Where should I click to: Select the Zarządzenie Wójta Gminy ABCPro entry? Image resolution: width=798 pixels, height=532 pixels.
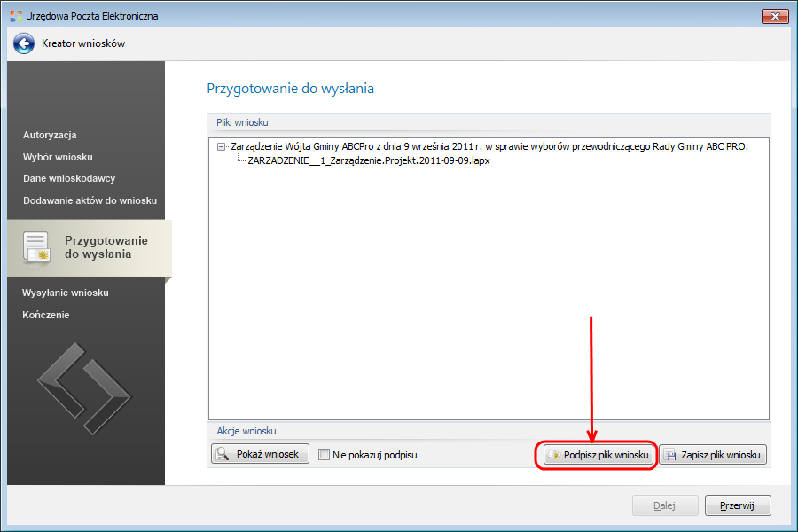tap(489, 146)
